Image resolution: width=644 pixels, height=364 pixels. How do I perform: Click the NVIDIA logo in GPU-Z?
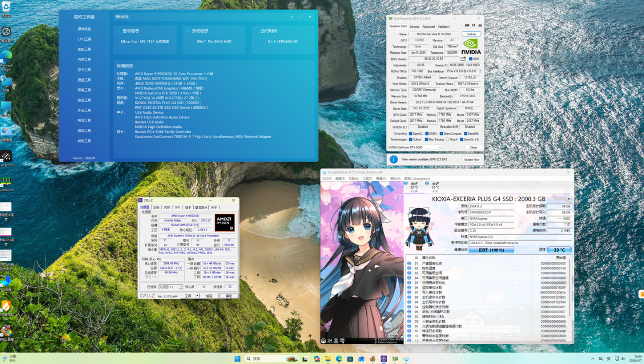point(471,46)
